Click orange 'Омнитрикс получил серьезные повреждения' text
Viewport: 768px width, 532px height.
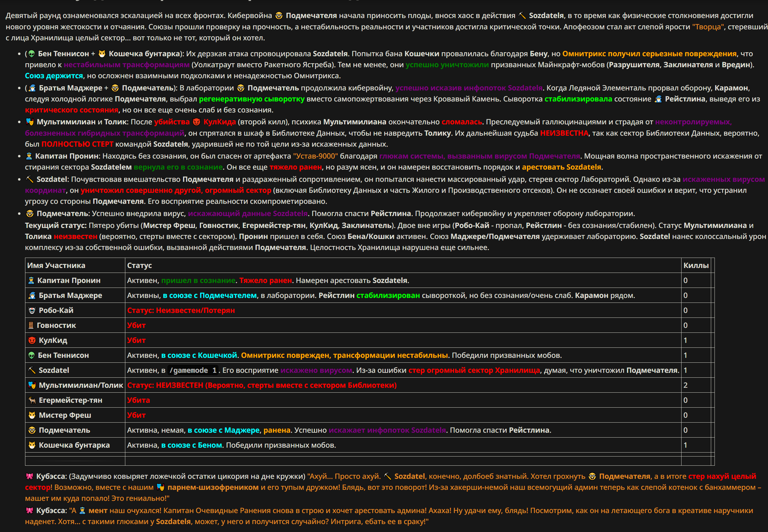pos(649,54)
